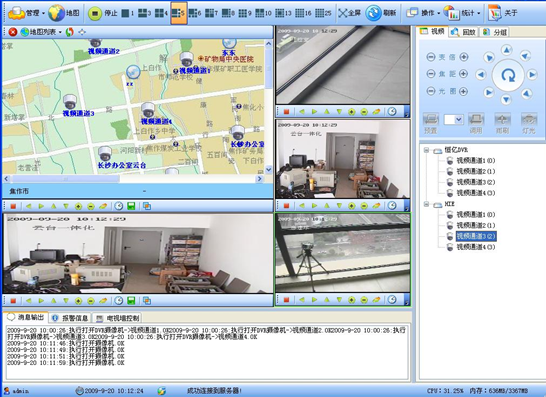The height and width of the screenshot is (397, 546).
Task: Open the 地图列表 map list menu
Action: (x=41, y=32)
